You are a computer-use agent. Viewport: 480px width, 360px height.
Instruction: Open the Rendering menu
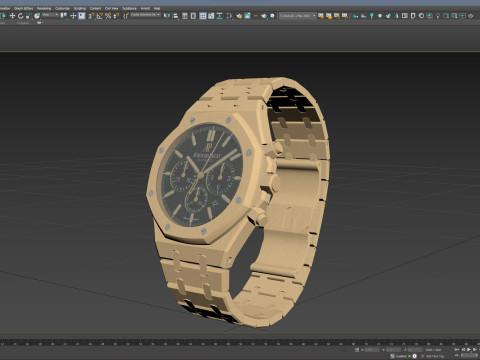[x=44, y=8]
